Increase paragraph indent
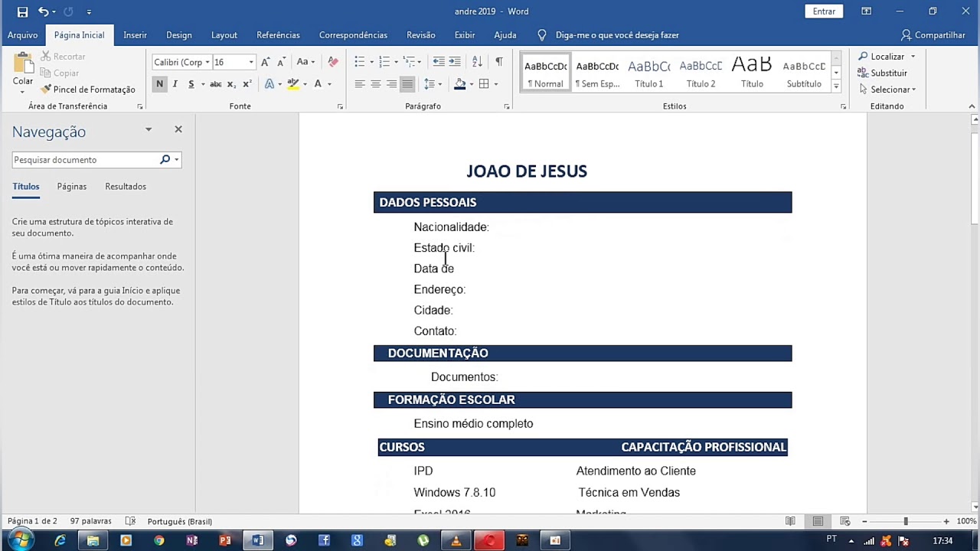980x551 pixels. click(x=455, y=62)
